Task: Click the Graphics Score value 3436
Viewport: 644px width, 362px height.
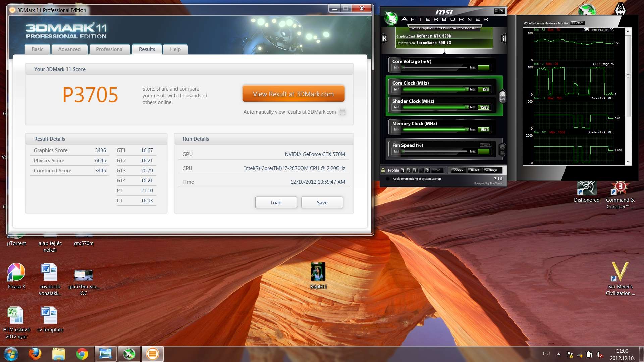Action: [x=100, y=150]
